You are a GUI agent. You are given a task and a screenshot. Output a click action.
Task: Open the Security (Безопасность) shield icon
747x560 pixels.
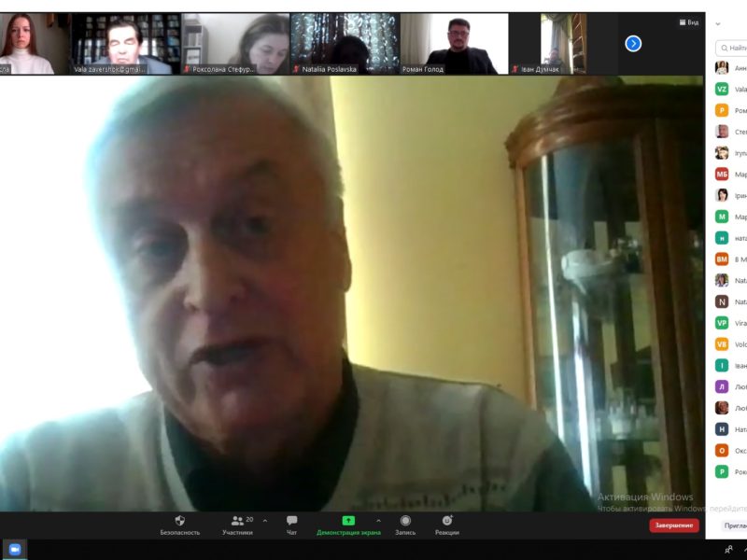(x=179, y=521)
